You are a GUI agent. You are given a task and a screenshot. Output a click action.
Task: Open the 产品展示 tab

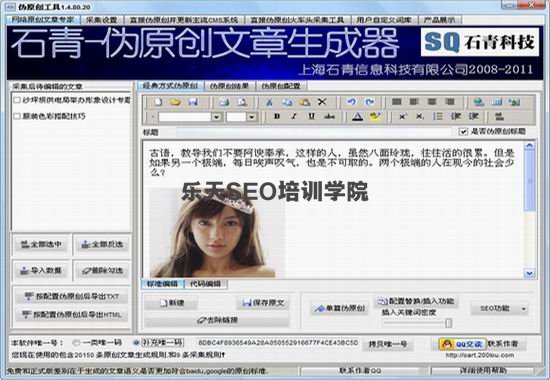click(440, 20)
